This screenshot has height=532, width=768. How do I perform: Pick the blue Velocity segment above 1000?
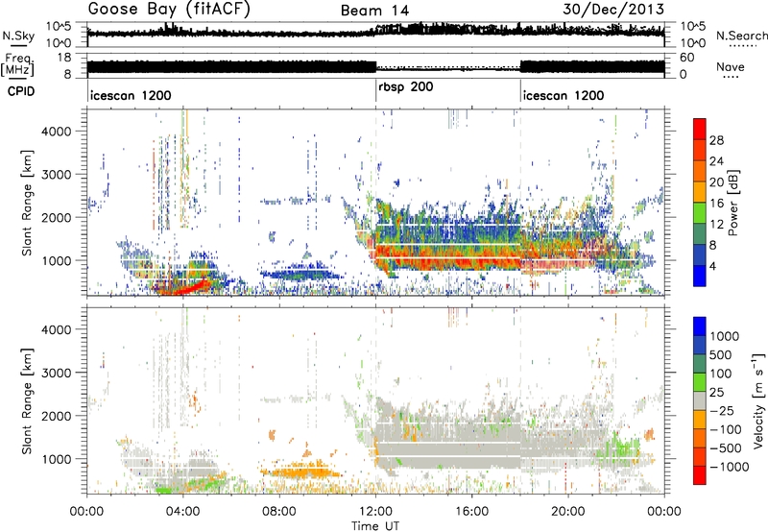click(700, 326)
